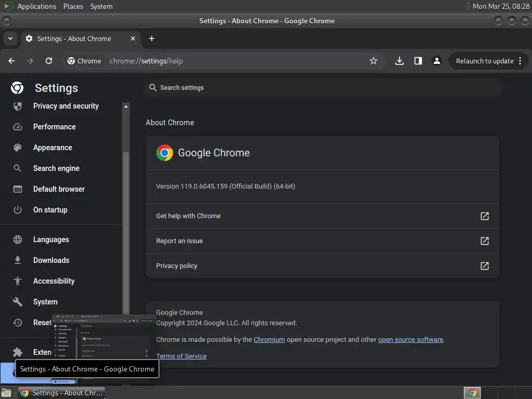Click the Default browser window icon

tap(18, 189)
